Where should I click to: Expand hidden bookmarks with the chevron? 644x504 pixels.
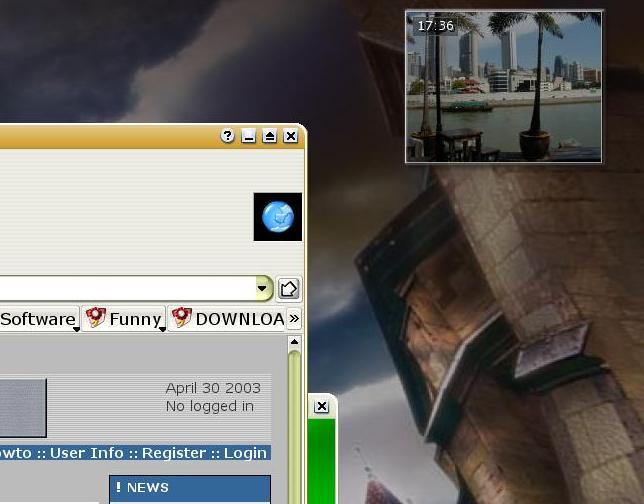pyautogui.click(x=294, y=318)
